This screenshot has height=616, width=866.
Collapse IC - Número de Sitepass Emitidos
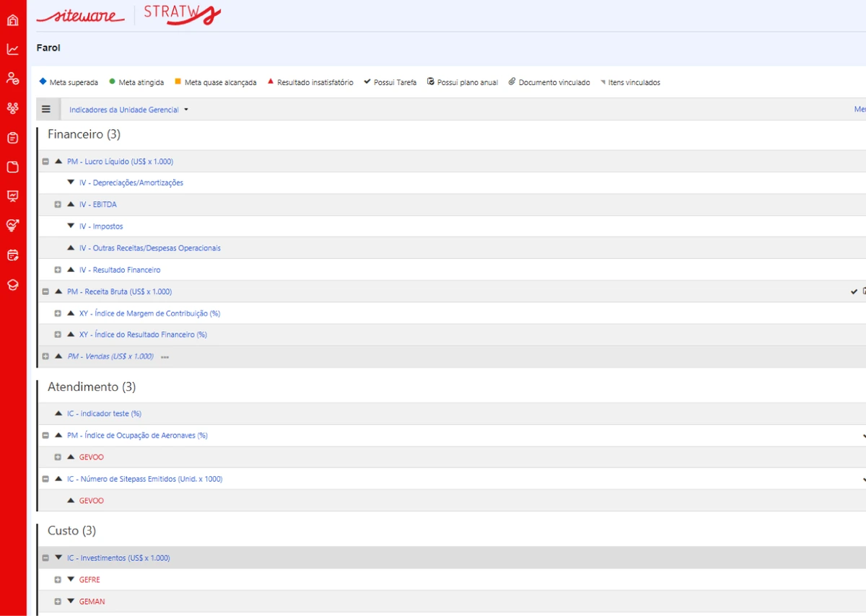pos(45,479)
